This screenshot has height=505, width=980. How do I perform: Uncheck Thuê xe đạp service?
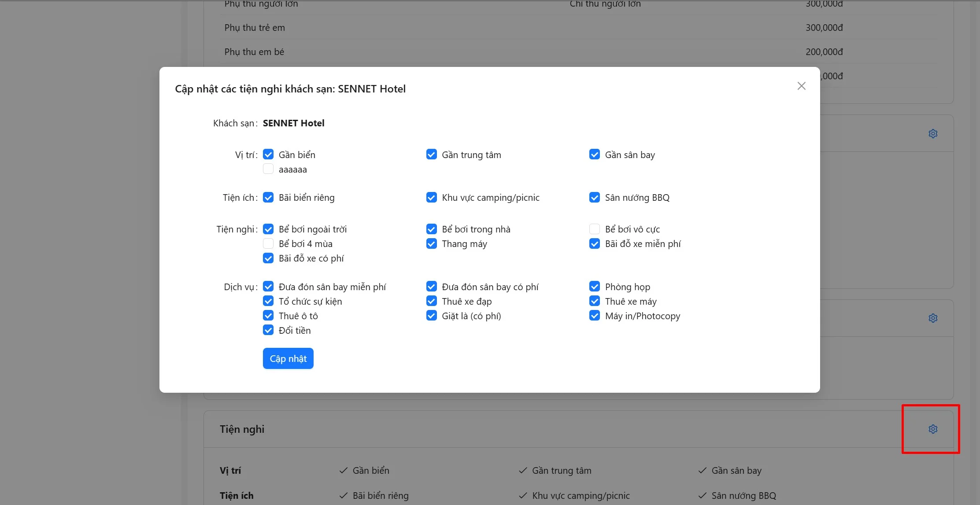[x=431, y=301]
